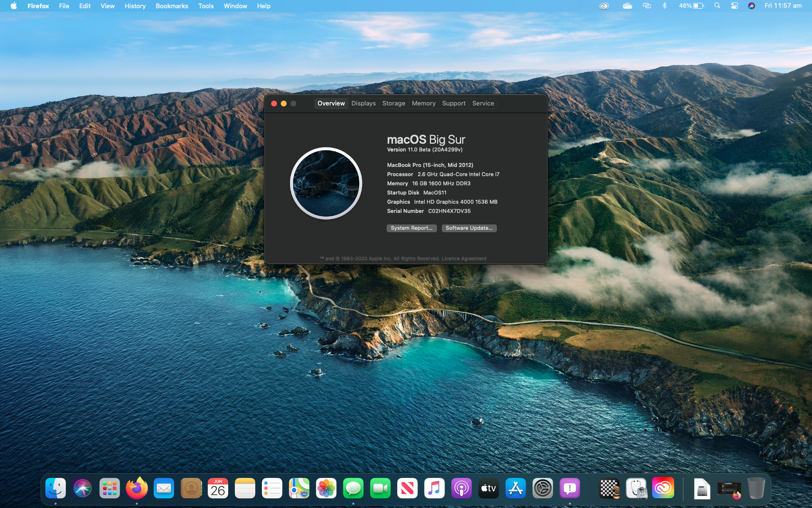The width and height of the screenshot is (812, 508).
Task: Open System Preferences from the Dock
Action: coord(543,489)
